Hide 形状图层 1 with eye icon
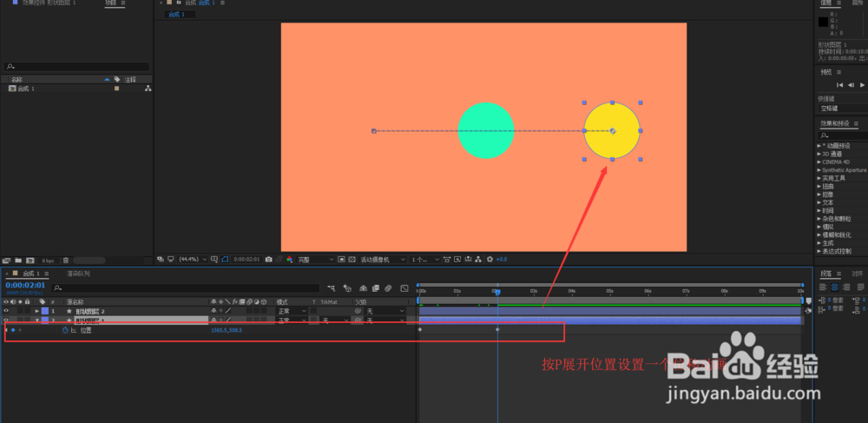 [6, 321]
